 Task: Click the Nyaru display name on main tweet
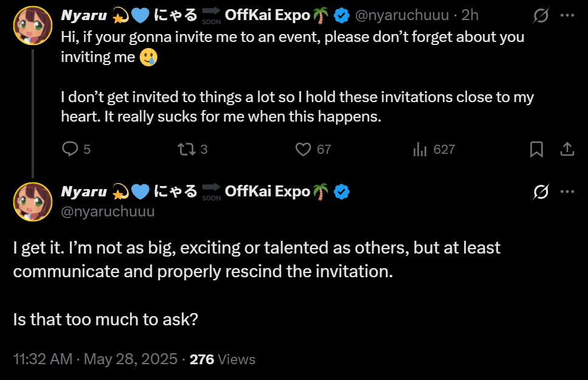point(84,192)
